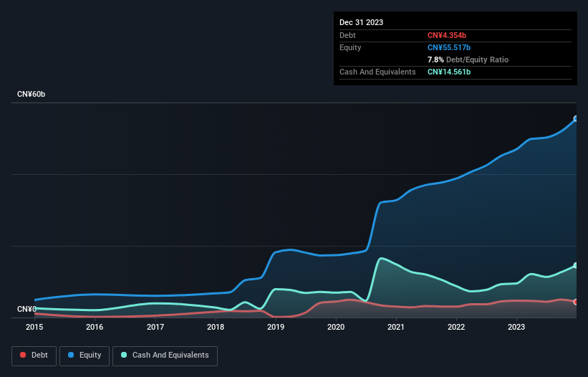Click the CN¥60b y-axis label
The width and height of the screenshot is (588, 377).
click(31, 94)
